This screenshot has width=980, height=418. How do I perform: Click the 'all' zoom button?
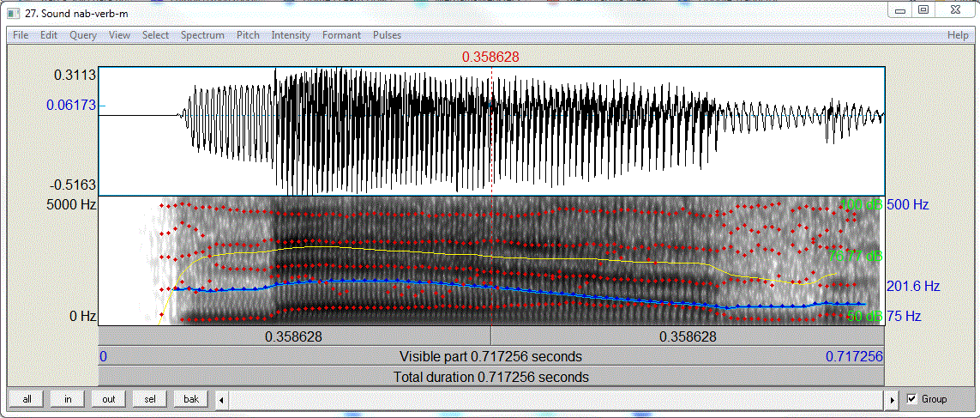coord(27,398)
